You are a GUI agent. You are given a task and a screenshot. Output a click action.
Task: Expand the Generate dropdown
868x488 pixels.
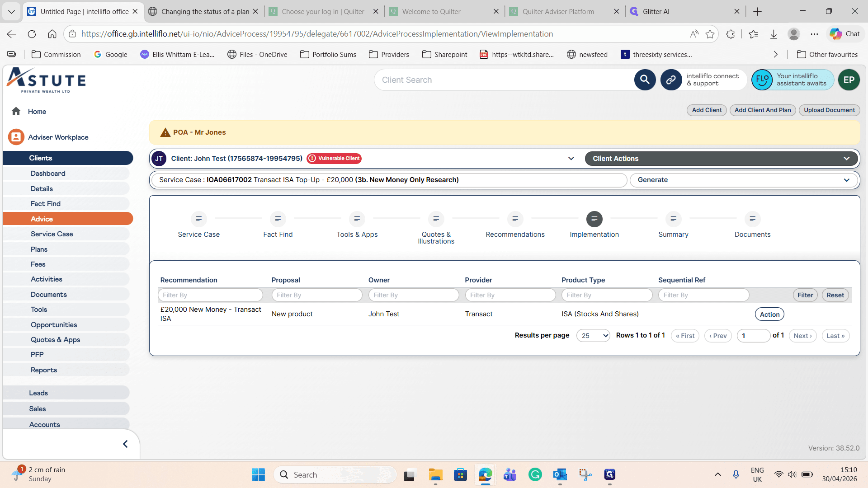coord(743,180)
